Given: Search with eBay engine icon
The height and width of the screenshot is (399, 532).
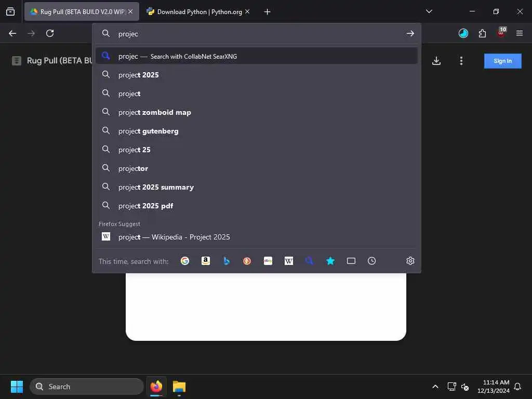Looking at the screenshot, I should coord(268,261).
